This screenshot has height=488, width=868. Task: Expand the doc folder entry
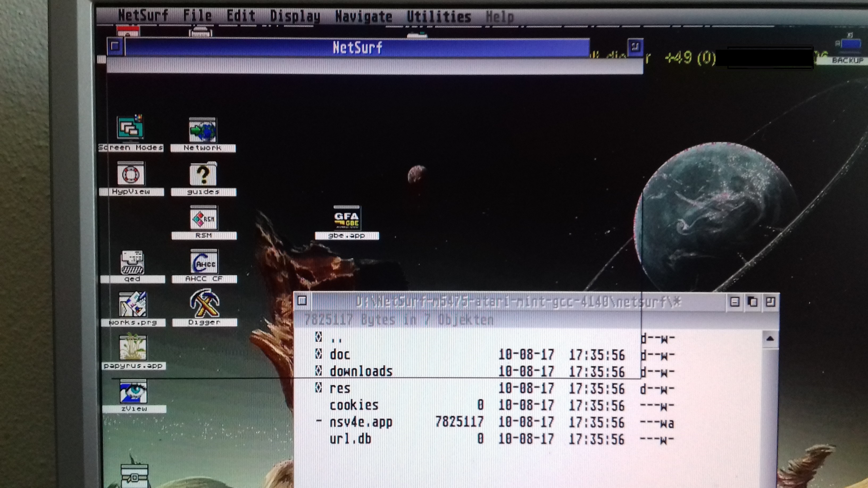(x=340, y=355)
